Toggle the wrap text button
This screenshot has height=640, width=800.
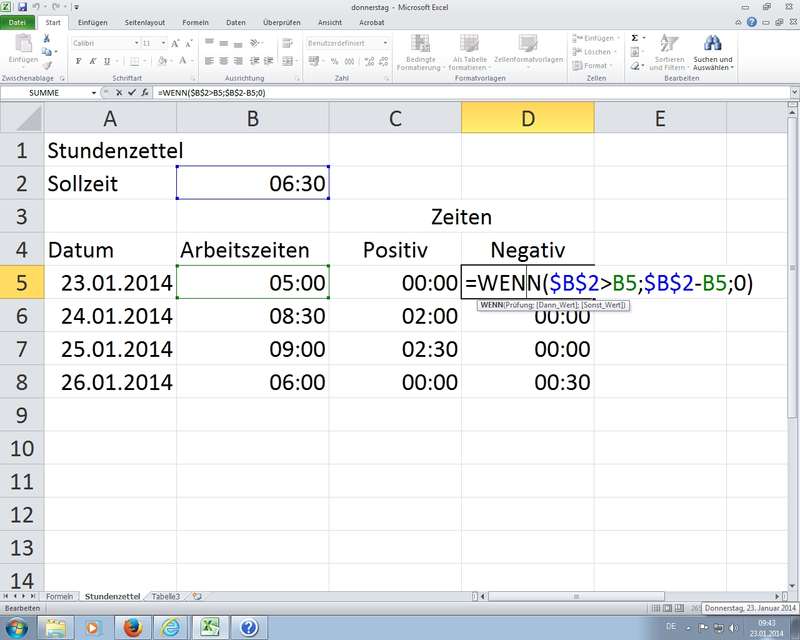coord(287,43)
